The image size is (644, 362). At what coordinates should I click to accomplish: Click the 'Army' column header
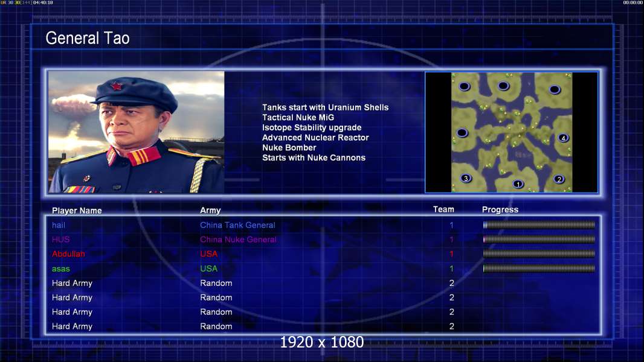(210, 211)
